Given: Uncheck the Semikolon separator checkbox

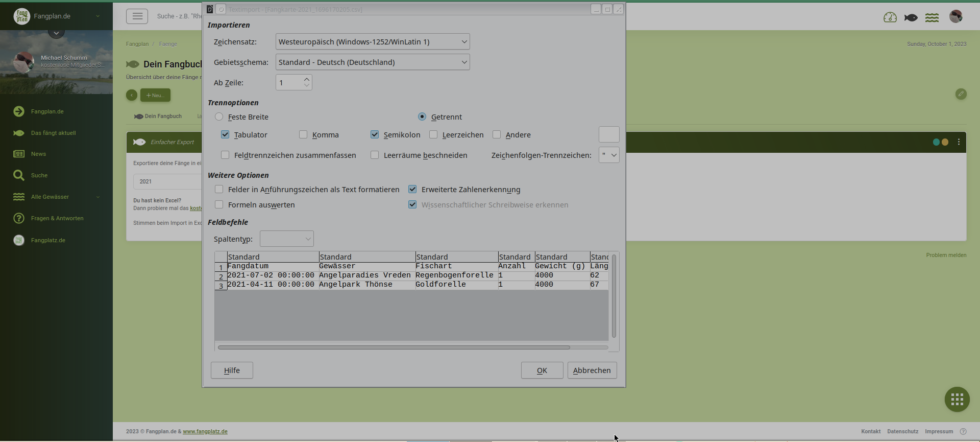Looking at the screenshot, I should [x=375, y=134].
